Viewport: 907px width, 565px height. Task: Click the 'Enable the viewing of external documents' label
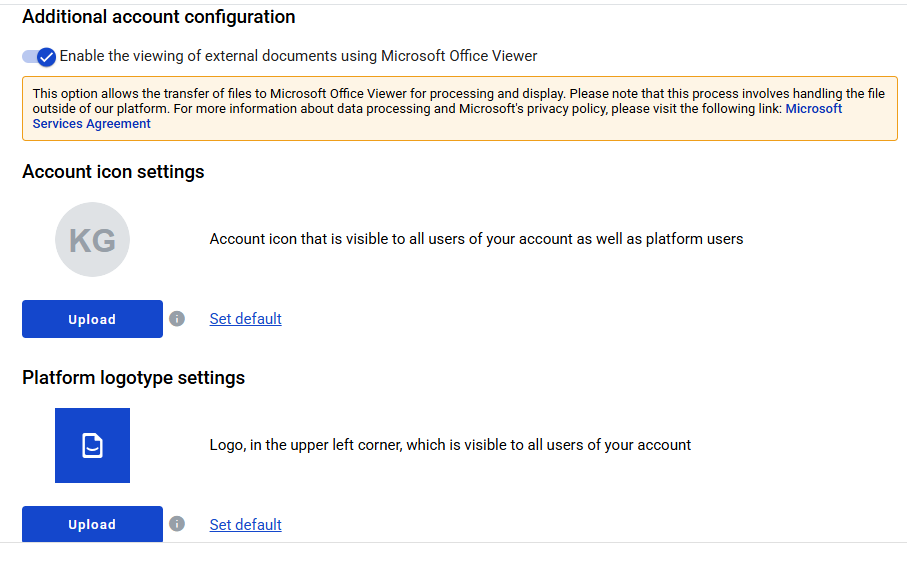tap(298, 56)
